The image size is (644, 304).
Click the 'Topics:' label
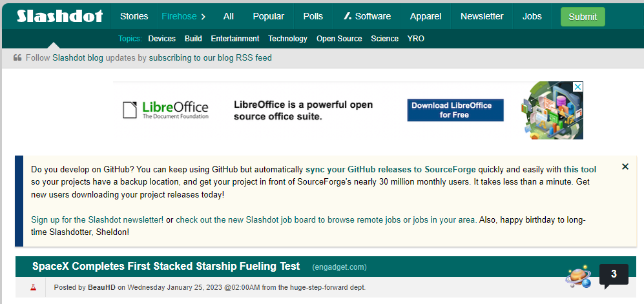click(130, 39)
